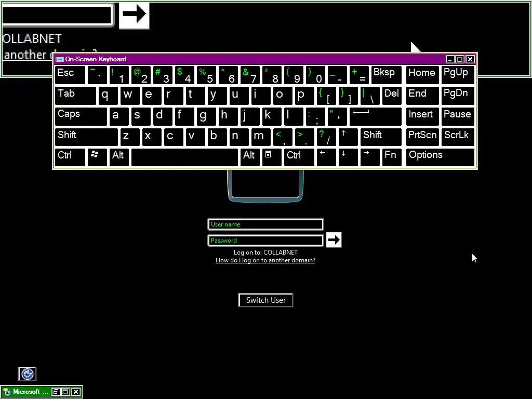This screenshot has height=399, width=532.
Task: Tap the m key
Action: 261,137
